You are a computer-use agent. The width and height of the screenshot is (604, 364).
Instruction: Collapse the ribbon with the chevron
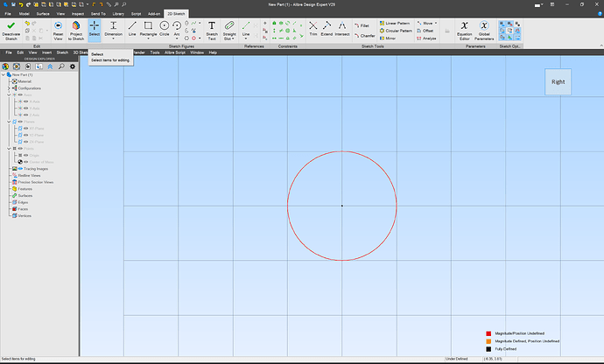pos(600,45)
